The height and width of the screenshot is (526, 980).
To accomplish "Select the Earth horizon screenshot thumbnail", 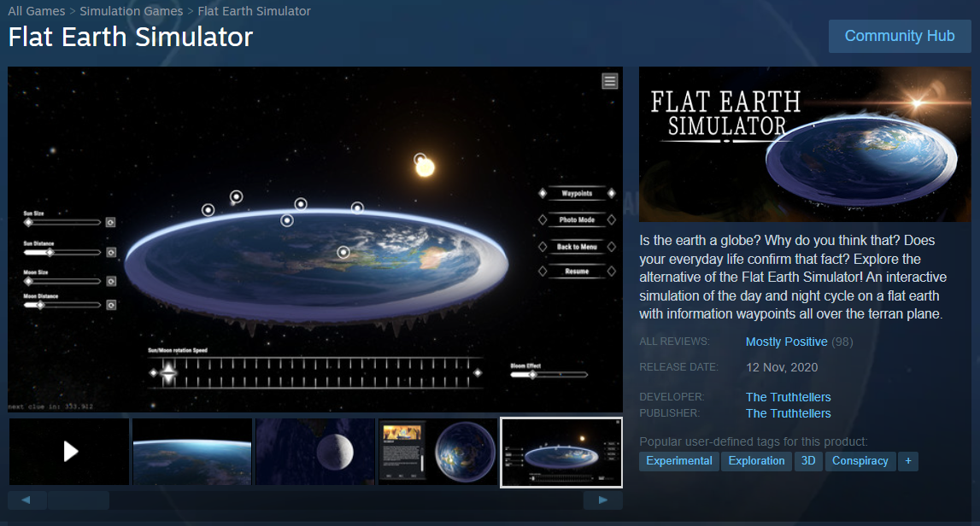I will tap(192, 452).
